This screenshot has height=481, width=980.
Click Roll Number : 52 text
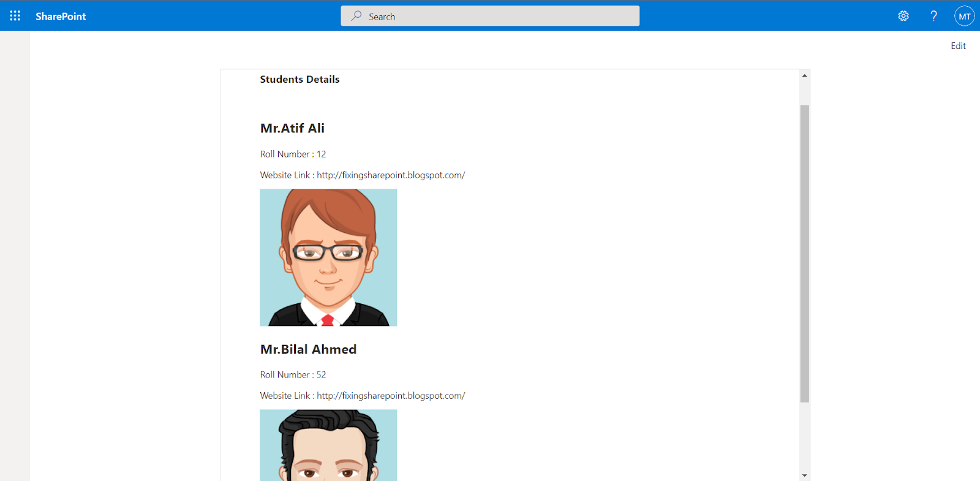(x=293, y=374)
